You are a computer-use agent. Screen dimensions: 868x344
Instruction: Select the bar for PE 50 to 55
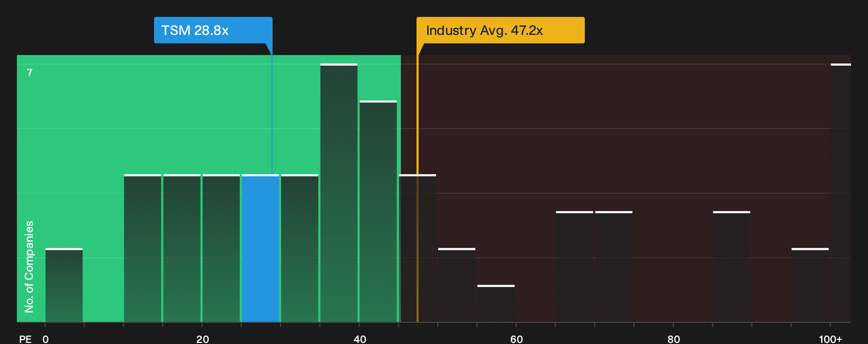[457, 285]
